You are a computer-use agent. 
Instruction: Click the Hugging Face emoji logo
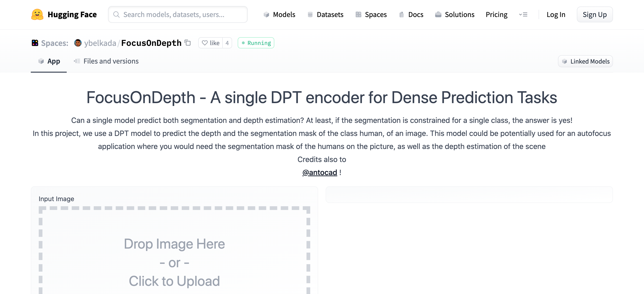(x=37, y=14)
